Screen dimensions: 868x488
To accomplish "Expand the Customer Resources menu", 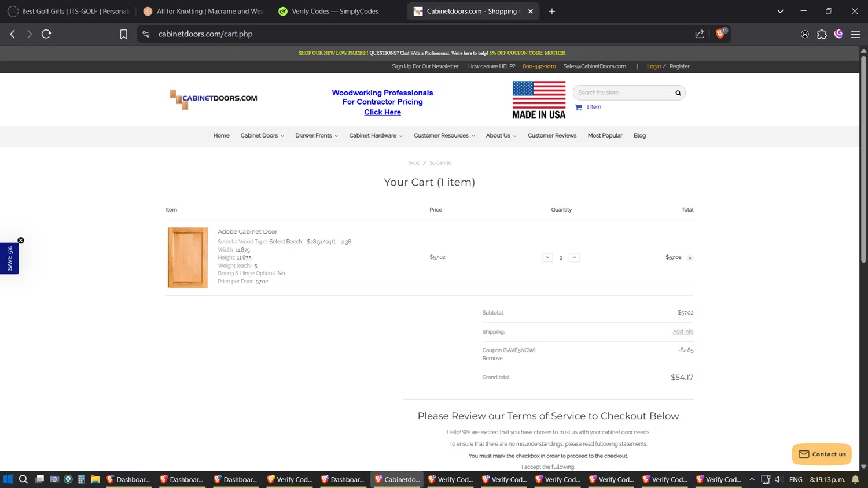I will [444, 135].
